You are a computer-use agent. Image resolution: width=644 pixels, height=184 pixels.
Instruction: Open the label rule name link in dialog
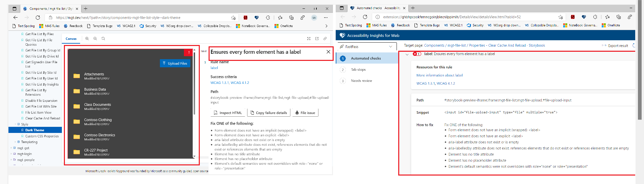pyautogui.click(x=214, y=68)
